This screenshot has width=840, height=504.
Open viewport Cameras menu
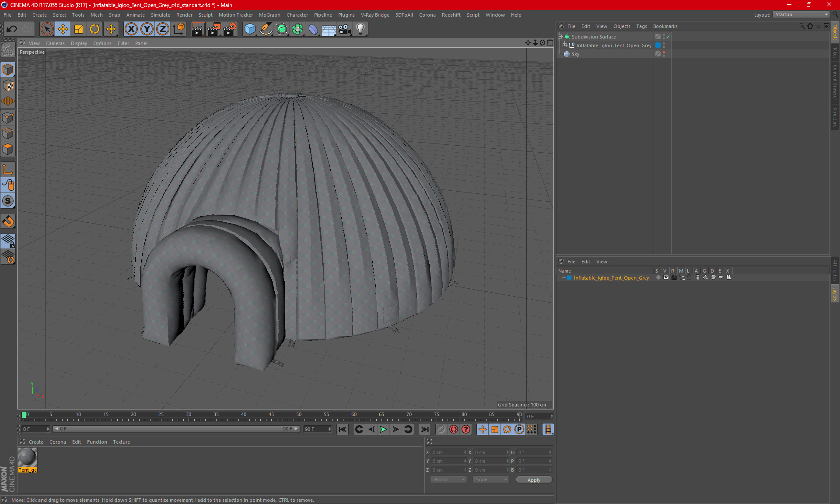tap(55, 43)
